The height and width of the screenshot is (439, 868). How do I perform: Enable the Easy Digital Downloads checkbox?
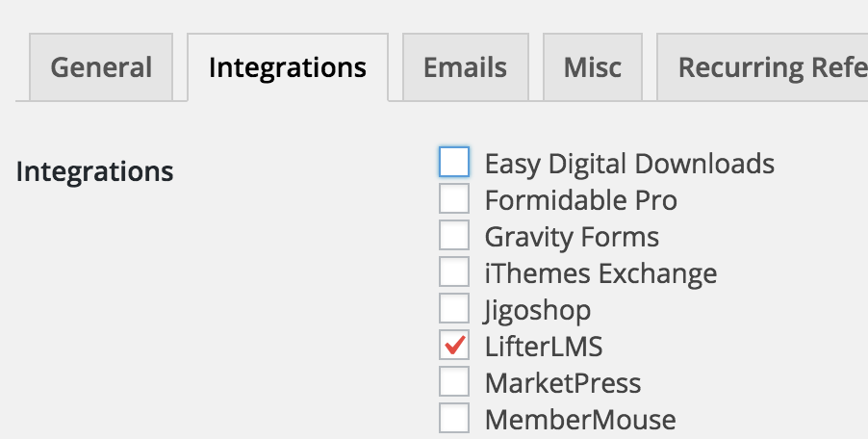[454, 162]
